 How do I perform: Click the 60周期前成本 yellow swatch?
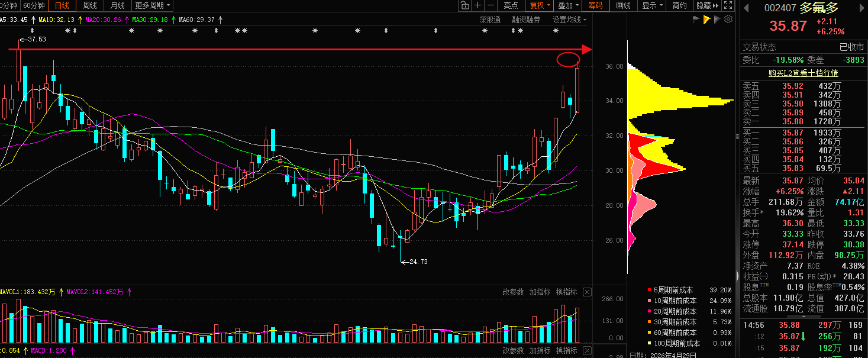pos(649,333)
